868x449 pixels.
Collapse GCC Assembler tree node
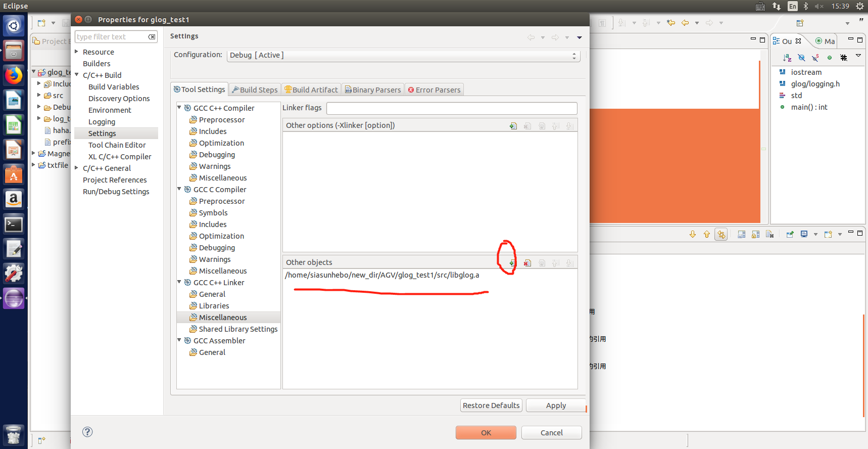[179, 340]
